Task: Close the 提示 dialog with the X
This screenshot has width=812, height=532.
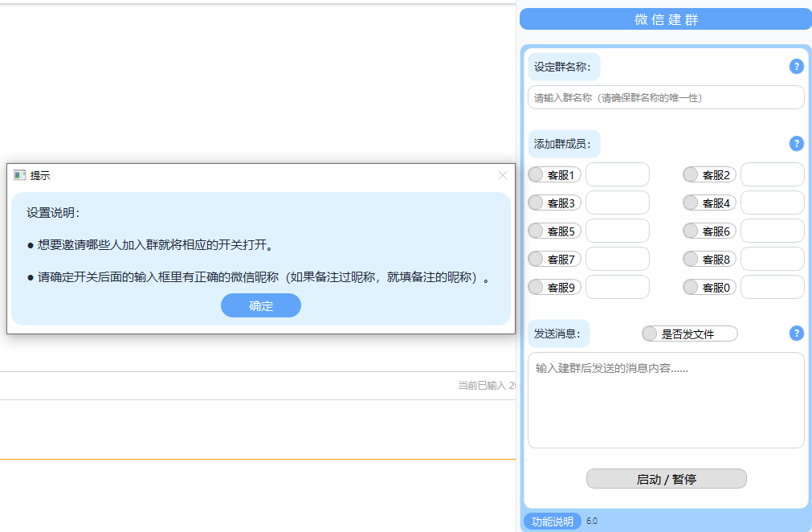Action: (x=502, y=175)
